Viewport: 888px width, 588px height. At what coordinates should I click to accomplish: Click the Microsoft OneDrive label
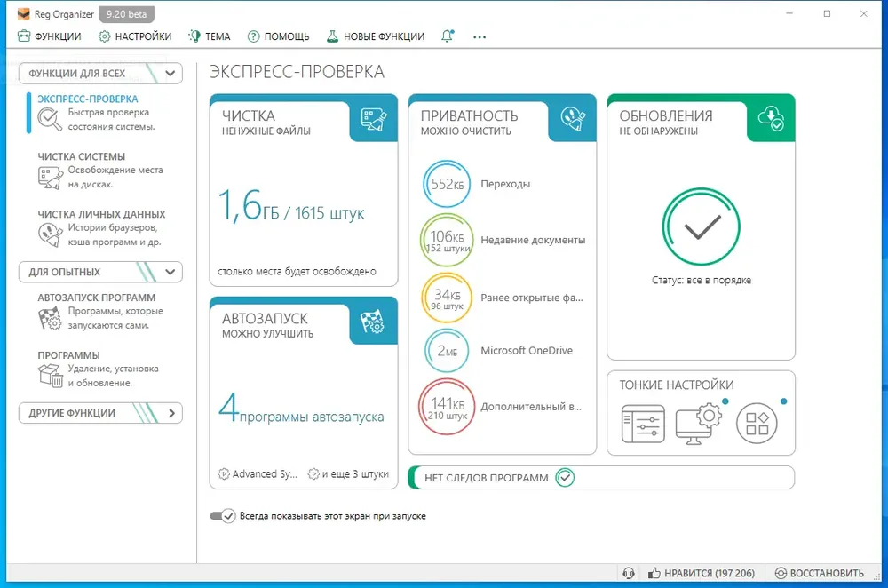pos(527,351)
